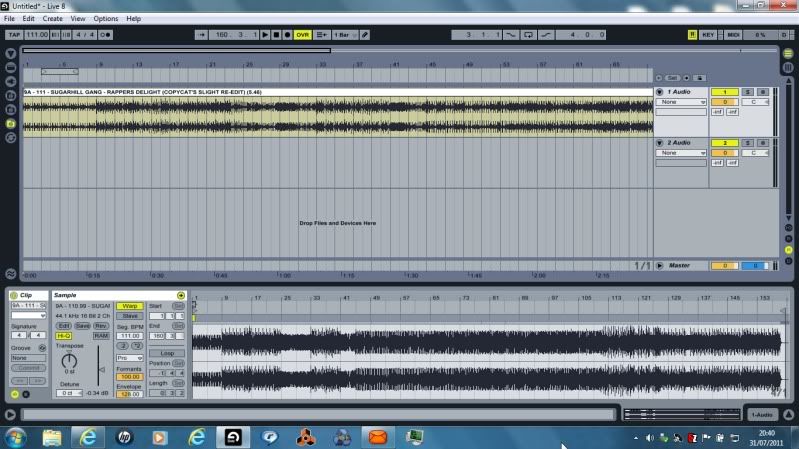Click the TAP tempo button

[x=14, y=35]
